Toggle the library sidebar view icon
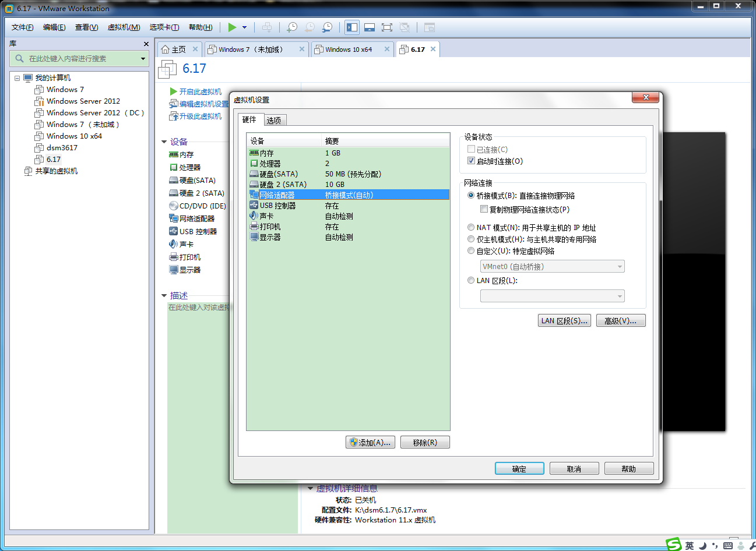Screen dimensions: 756x551 tap(352, 27)
